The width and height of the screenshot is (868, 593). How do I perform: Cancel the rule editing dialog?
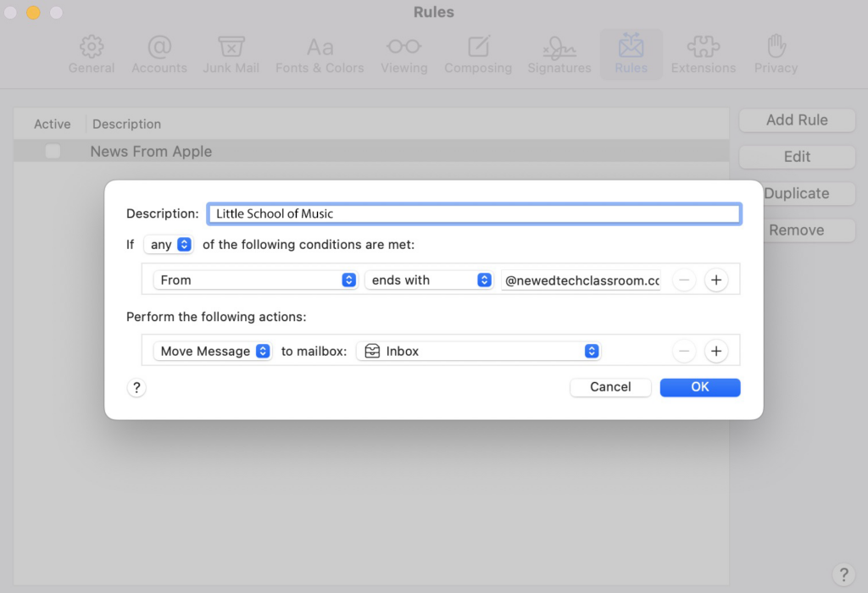click(x=610, y=387)
